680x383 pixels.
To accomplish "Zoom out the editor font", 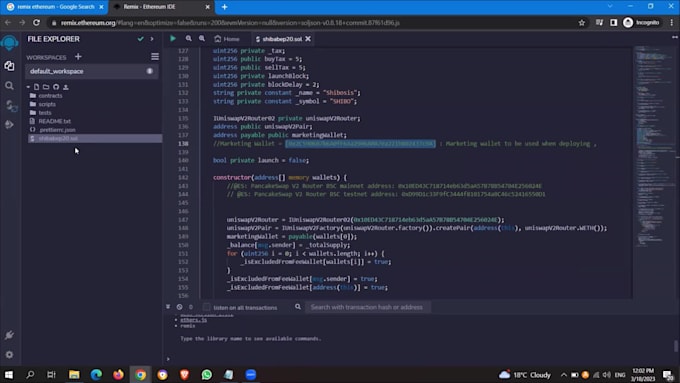I will pos(188,39).
